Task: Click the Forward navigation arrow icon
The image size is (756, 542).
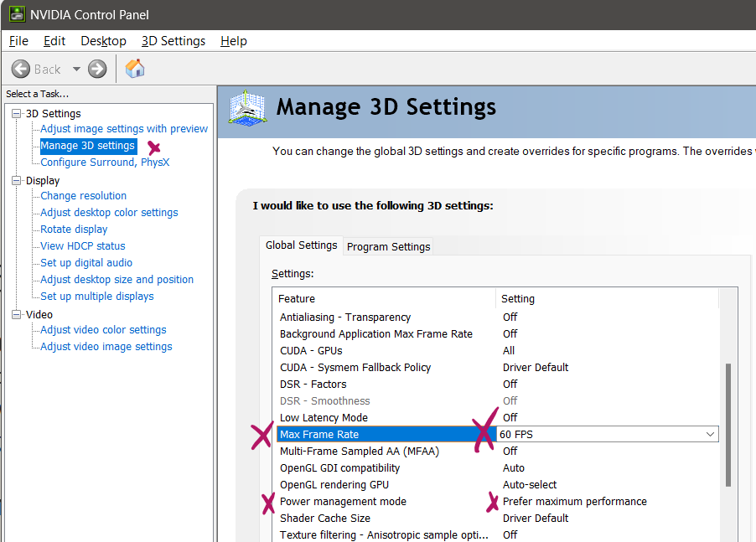Action: pos(96,69)
